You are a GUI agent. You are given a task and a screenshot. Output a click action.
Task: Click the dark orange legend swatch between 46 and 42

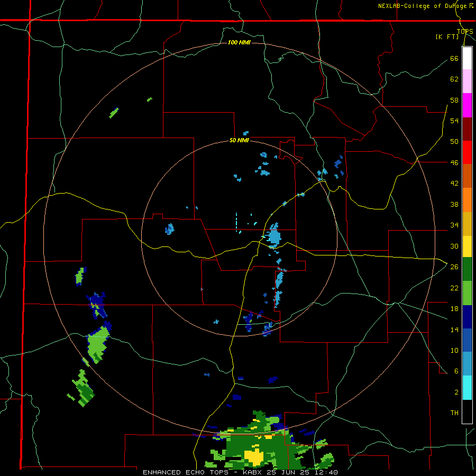coord(467,176)
